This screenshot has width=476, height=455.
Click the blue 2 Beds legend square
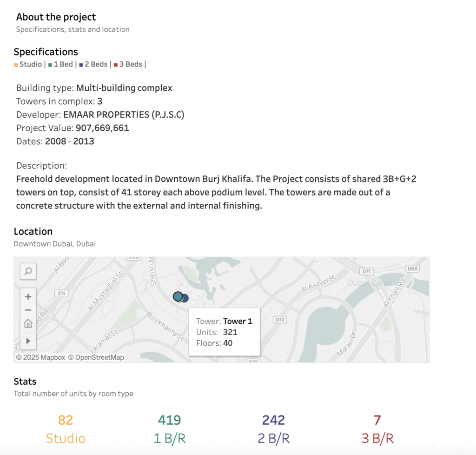coord(81,65)
